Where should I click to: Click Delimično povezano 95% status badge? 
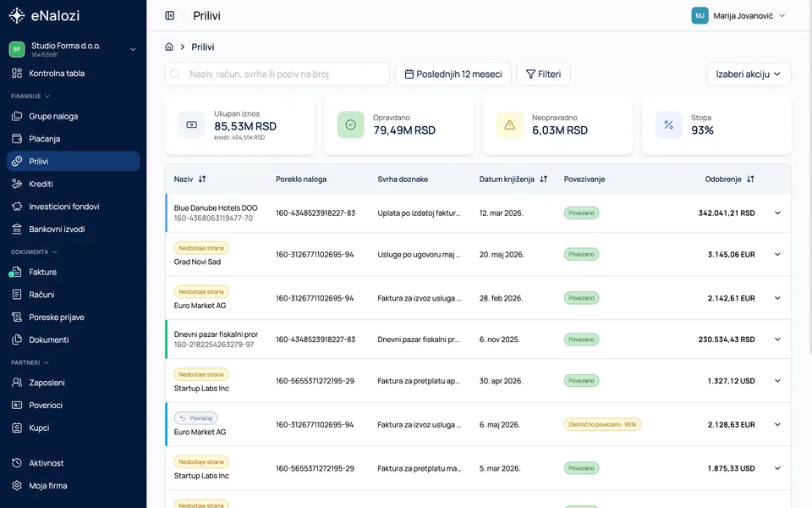602,424
